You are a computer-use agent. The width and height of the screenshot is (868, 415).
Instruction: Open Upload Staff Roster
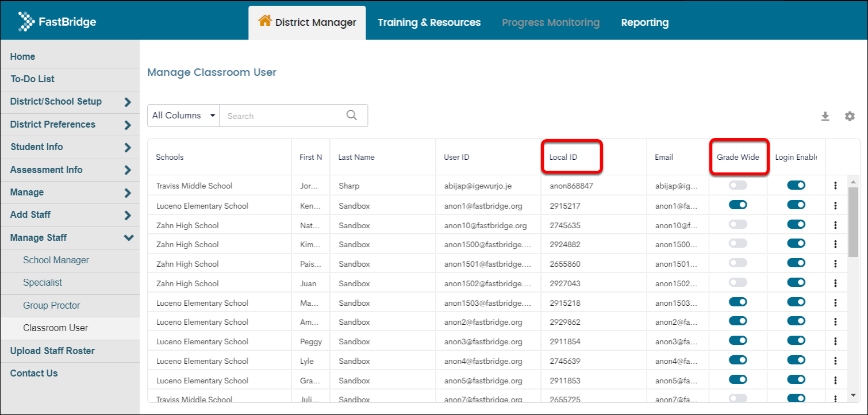point(70,351)
